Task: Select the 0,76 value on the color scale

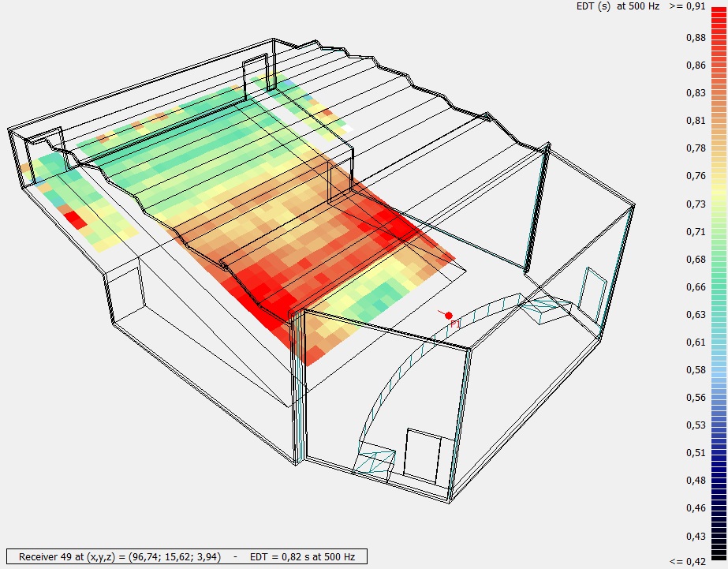Action: pos(694,176)
